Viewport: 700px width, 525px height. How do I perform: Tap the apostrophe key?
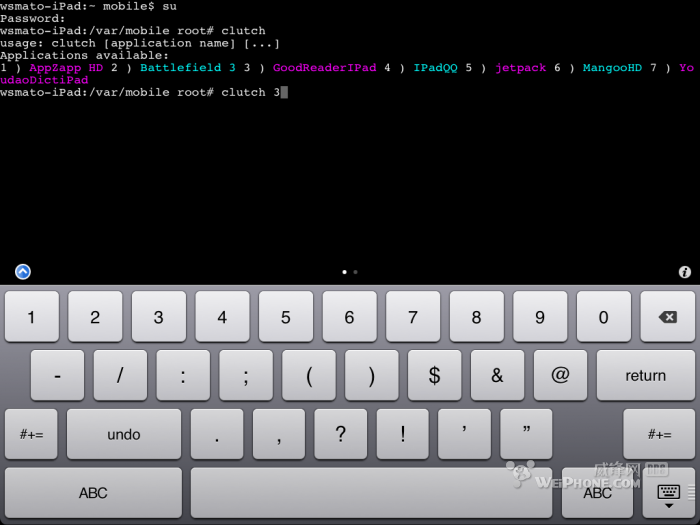464,434
